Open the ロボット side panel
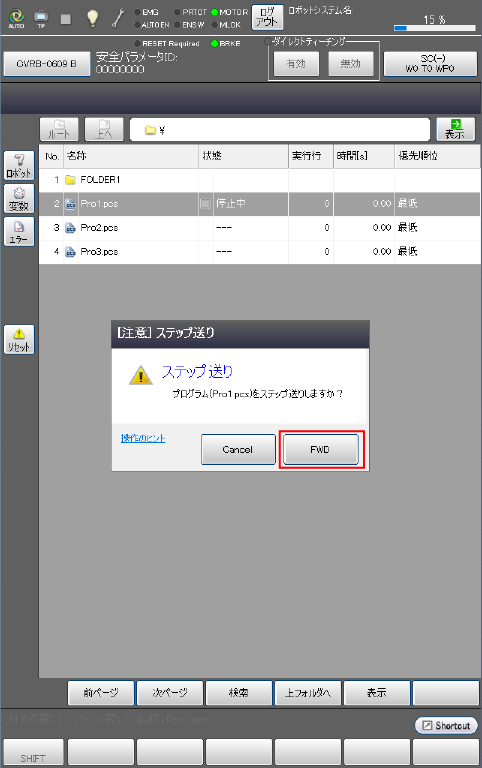Screen dimensions: 482x768 click(x=19, y=165)
